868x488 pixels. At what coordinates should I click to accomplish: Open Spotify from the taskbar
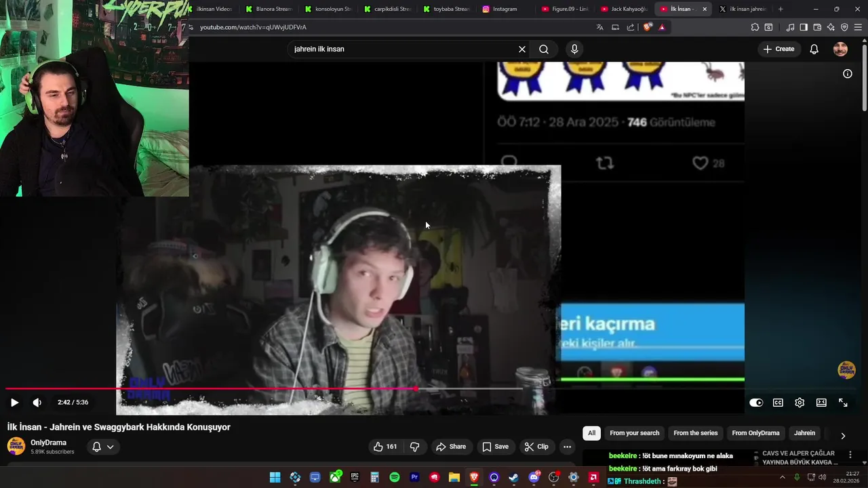[395, 477]
